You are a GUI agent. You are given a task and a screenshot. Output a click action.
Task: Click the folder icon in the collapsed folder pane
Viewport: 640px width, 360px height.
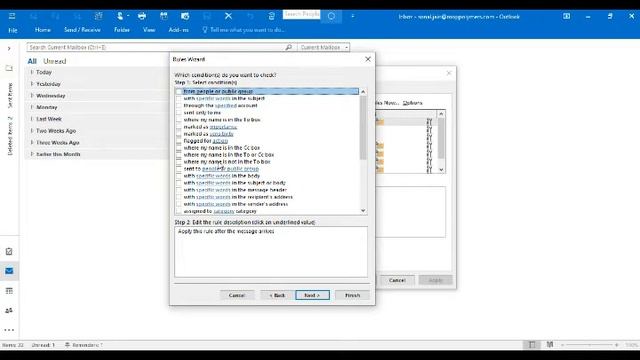click(x=9, y=68)
